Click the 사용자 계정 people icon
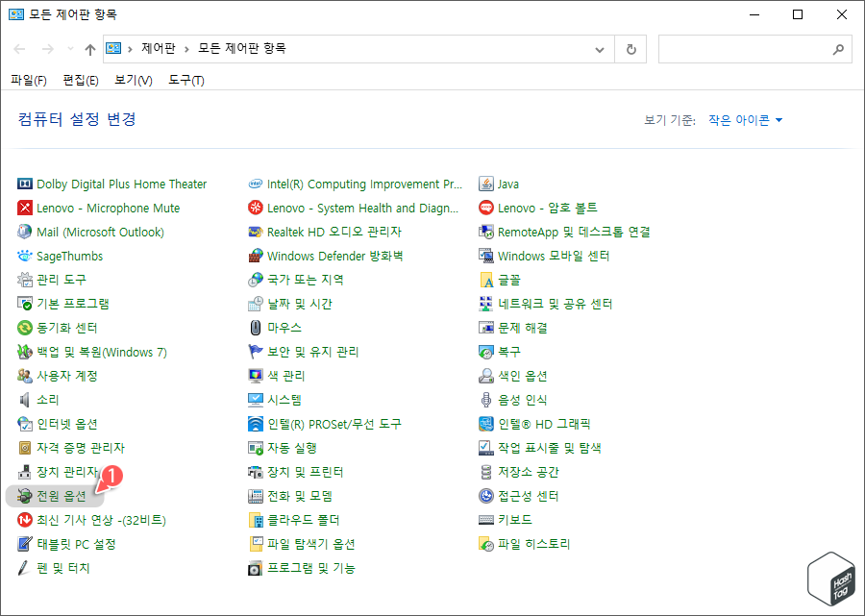Viewport: 865px width, 616px height. (x=25, y=376)
